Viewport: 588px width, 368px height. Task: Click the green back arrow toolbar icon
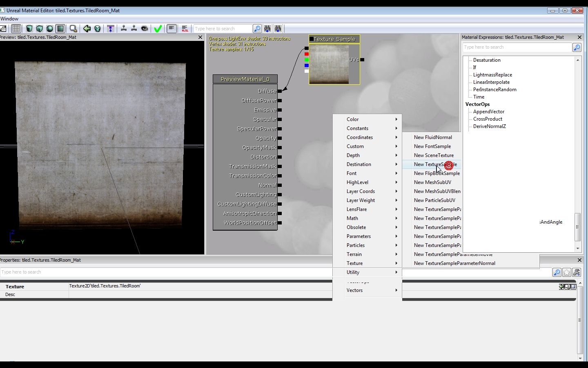click(87, 29)
